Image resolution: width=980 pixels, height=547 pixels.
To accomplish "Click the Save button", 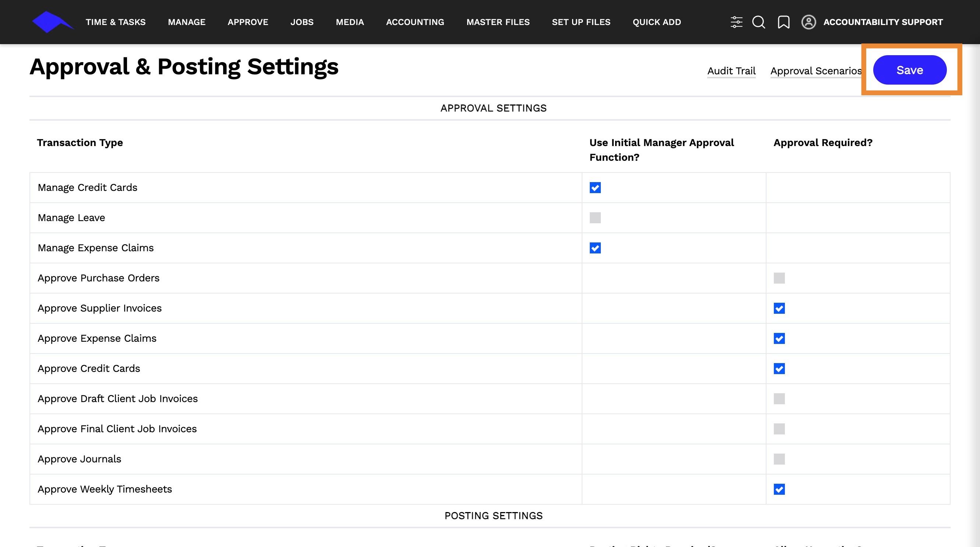I will [x=909, y=70].
